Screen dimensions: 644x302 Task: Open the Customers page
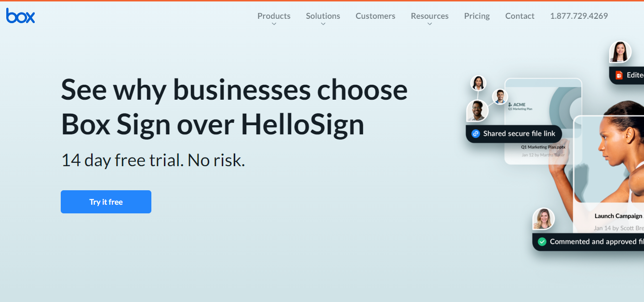pyautogui.click(x=375, y=16)
